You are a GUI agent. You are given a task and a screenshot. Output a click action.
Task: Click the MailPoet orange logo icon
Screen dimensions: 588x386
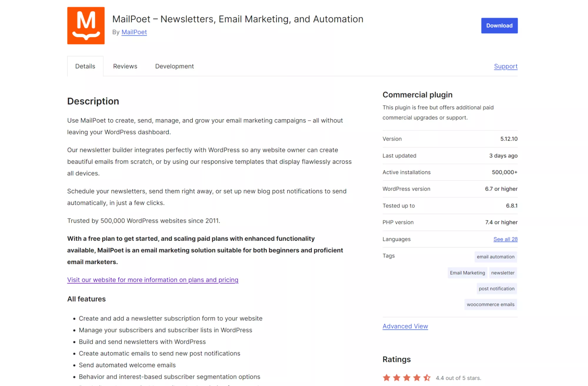pyautogui.click(x=86, y=26)
